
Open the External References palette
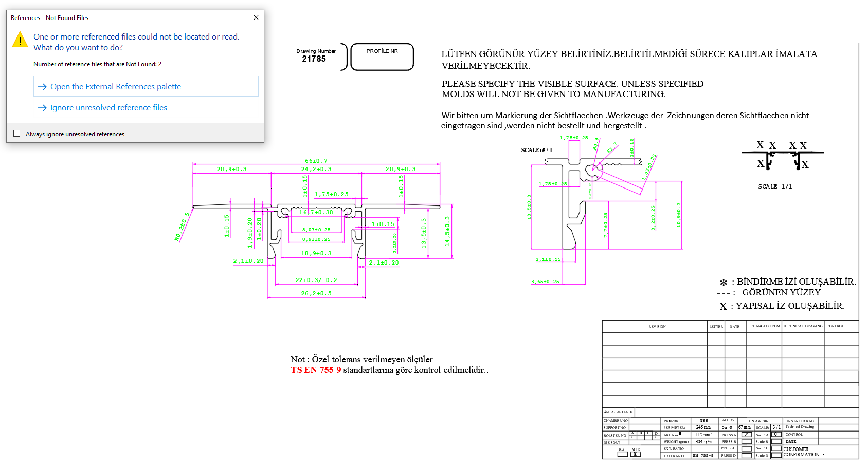(x=115, y=86)
